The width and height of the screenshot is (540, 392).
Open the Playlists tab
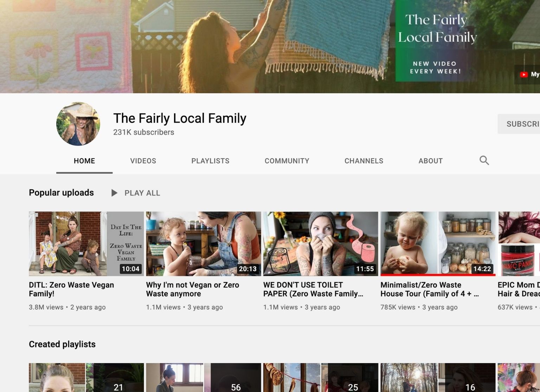tap(210, 161)
